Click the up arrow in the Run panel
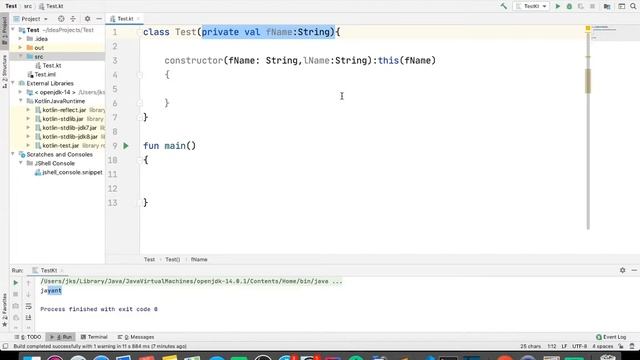 point(29,282)
